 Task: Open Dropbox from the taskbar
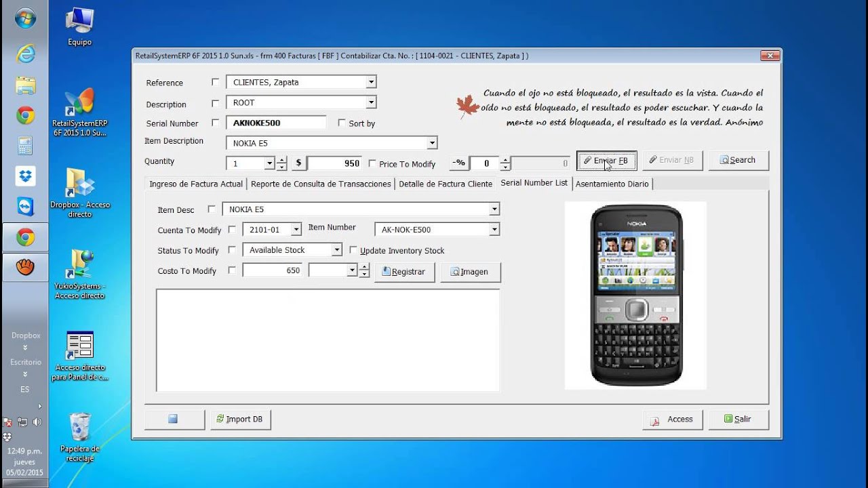click(25, 176)
